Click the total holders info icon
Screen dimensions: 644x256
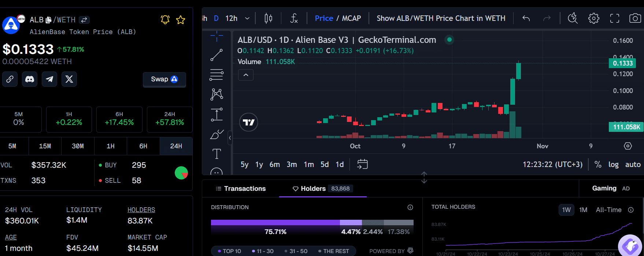pos(631,210)
